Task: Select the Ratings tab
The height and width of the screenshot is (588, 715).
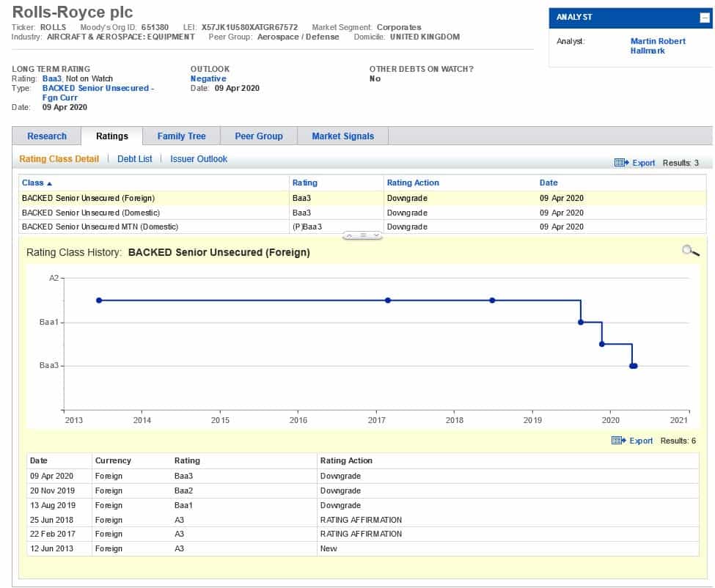Action: point(111,136)
